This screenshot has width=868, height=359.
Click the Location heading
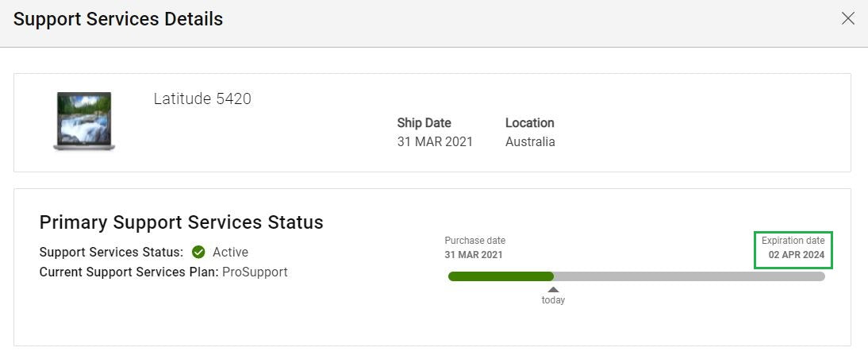point(530,123)
